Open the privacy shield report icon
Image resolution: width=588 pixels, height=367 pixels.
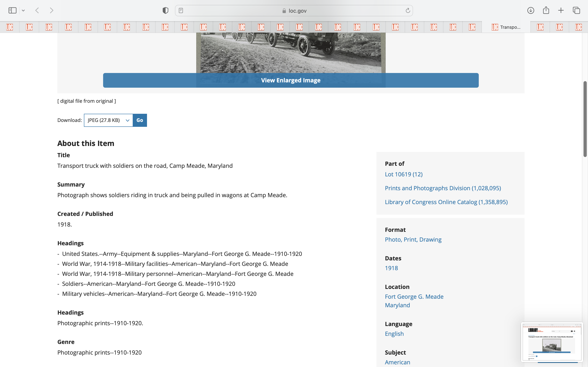click(x=165, y=10)
